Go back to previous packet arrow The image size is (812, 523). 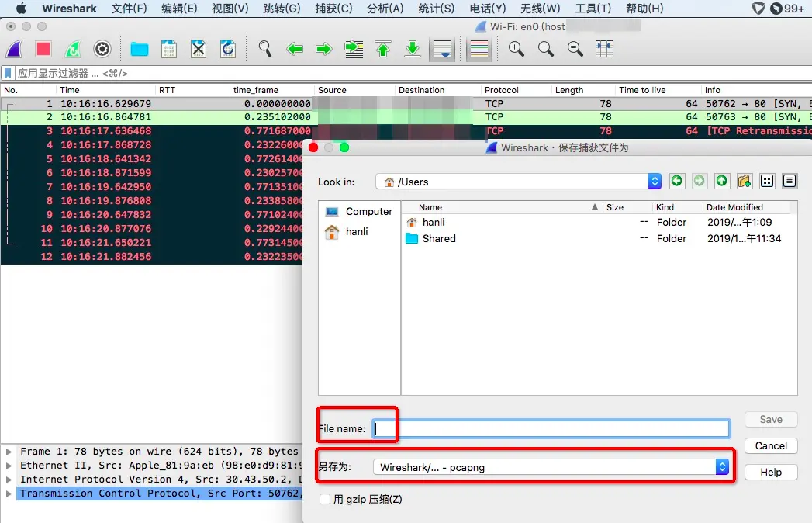295,49
